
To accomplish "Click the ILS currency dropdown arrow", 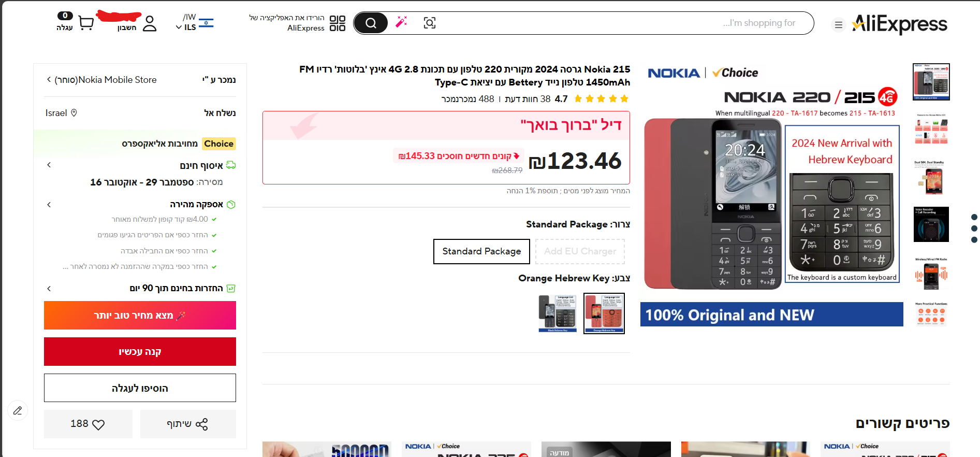I will pyautogui.click(x=179, y=27).
